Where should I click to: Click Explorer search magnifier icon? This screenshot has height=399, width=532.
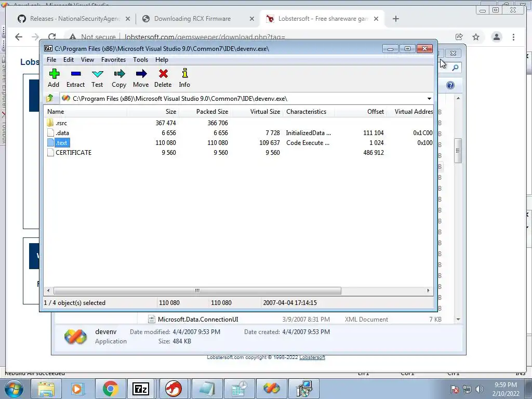click(x=455, y=68)
